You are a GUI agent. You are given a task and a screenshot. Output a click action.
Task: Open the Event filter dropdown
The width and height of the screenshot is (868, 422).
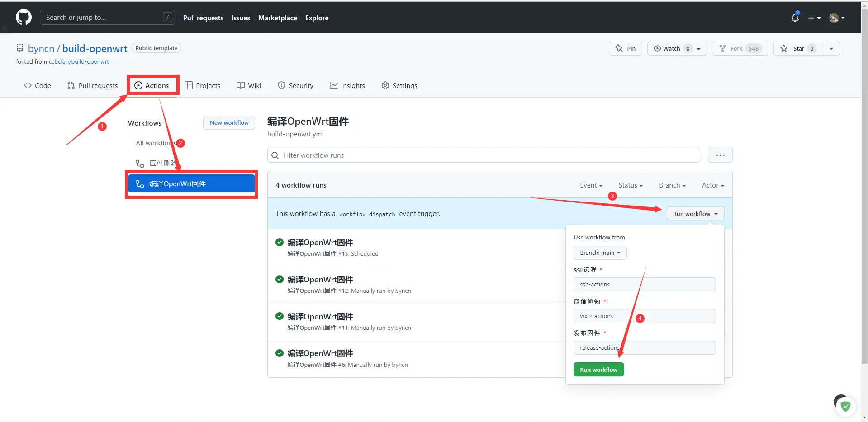coord(591,185)
